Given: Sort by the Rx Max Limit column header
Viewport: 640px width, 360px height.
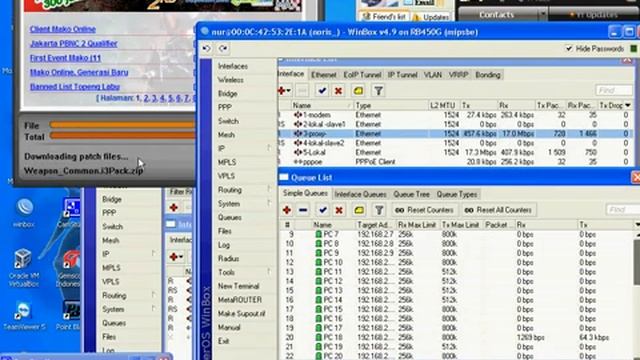Looking at the screenshot, I should pos(417,225).
